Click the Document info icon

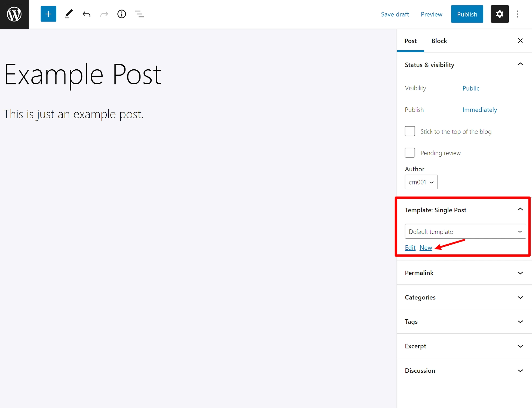click(x=122, y=14)
